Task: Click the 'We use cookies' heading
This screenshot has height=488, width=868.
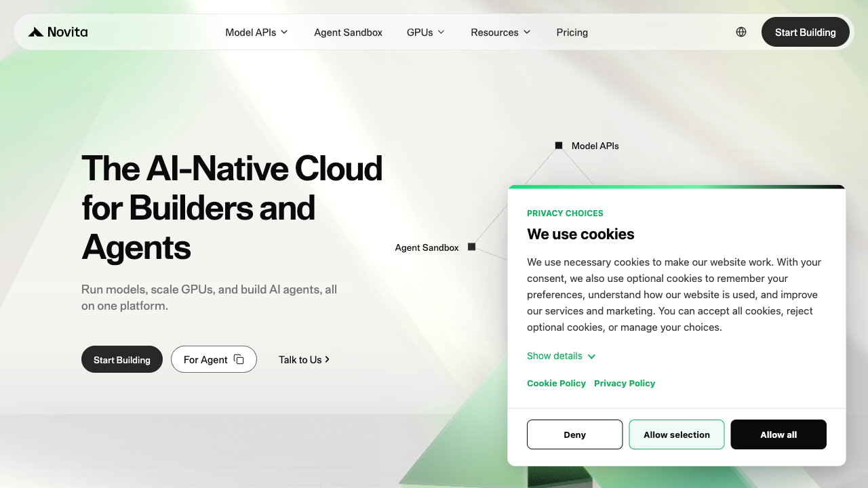Action: [x=580, y=235]
